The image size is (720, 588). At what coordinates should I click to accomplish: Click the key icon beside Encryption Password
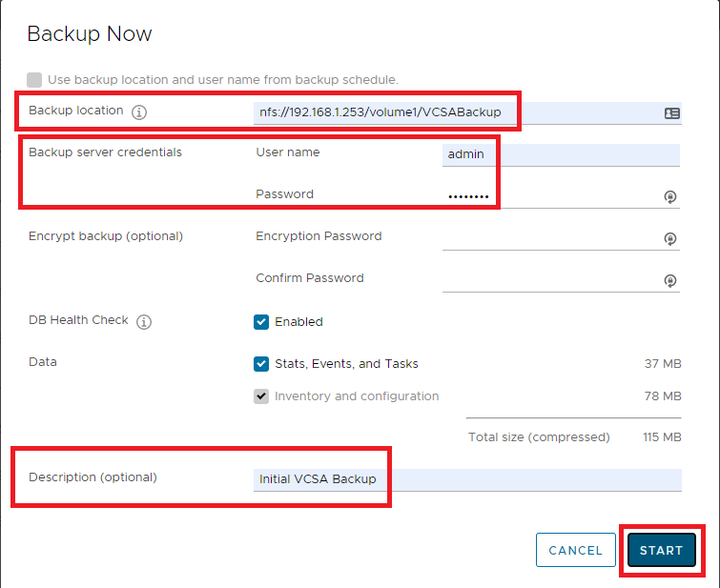pyautogui.click(x=670, y=238)
